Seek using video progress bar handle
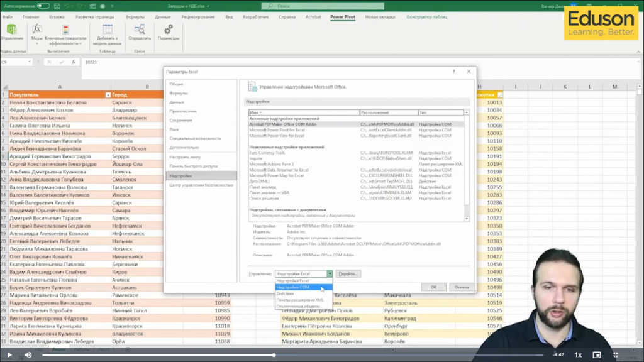This screenshot has height=362, width=644. [x=274, y=355]
